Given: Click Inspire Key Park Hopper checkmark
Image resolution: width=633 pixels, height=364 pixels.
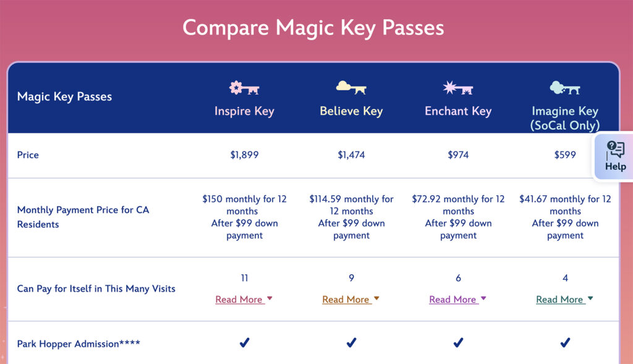Looking at the screenshot, I should 244,342.
